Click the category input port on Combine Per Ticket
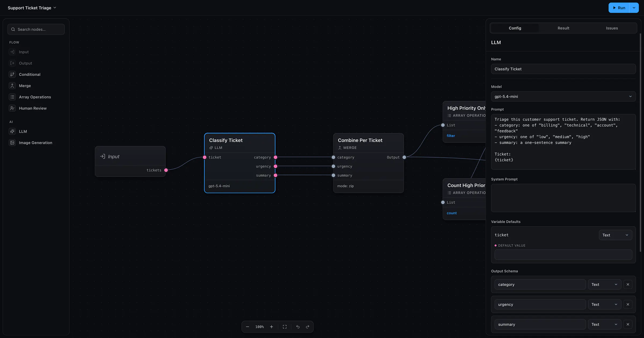 coord(334,157)
